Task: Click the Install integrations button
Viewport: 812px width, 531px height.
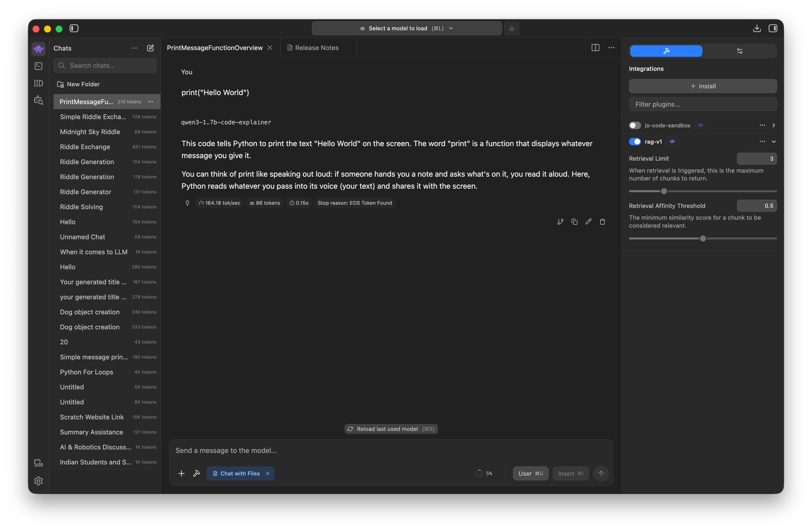Action: [702, 86]
